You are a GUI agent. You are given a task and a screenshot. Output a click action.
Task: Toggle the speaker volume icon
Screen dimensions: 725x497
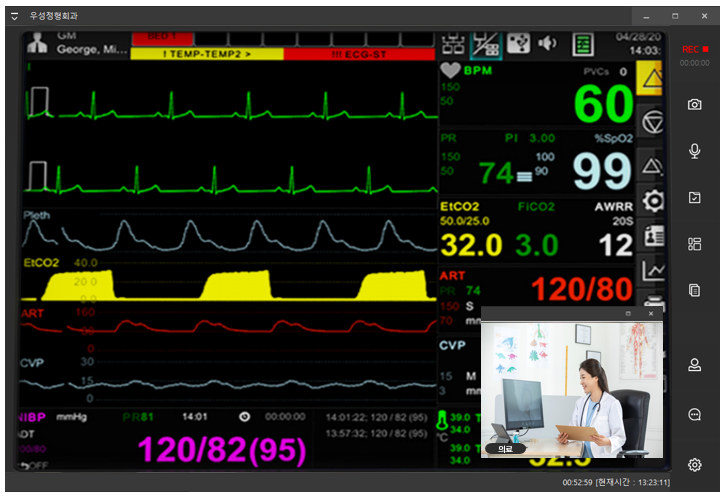[x=547, y=43]
